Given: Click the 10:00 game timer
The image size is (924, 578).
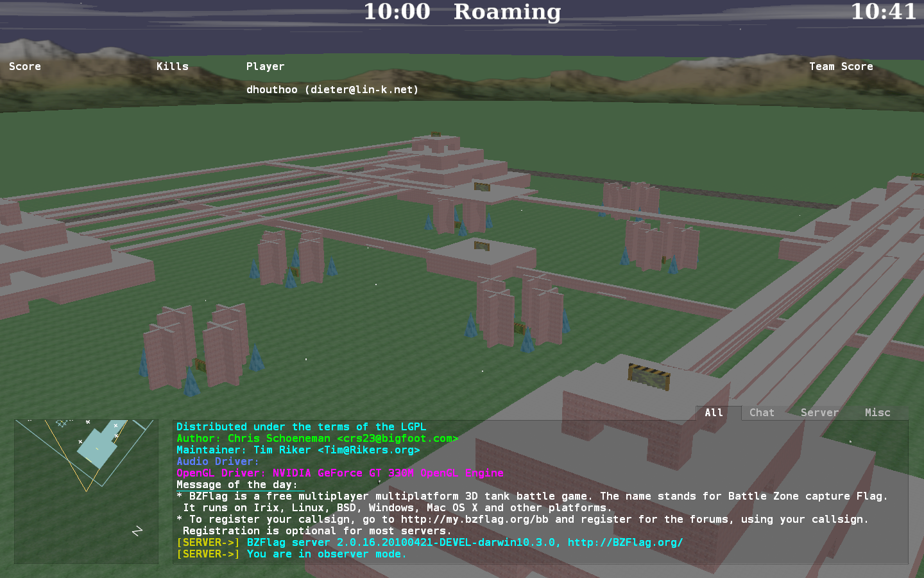Looking at the screenshot, I should point(397,12).
